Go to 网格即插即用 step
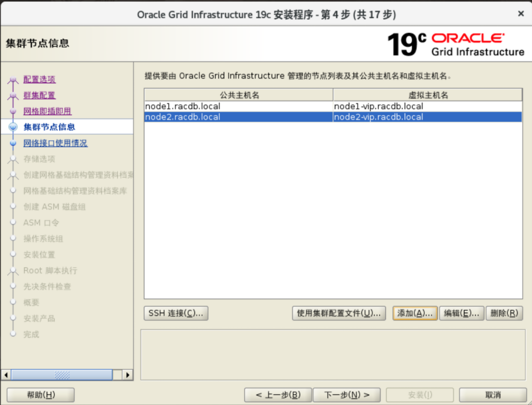 pos(47,111)
